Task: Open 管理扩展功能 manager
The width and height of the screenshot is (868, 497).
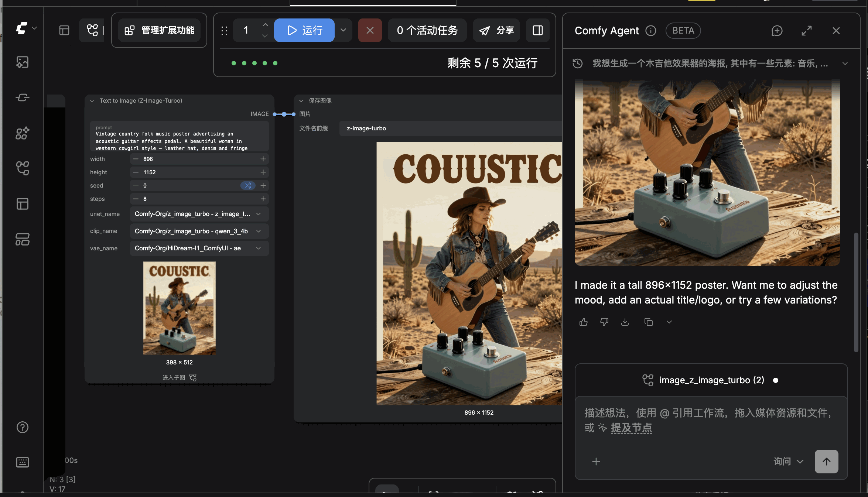Action: 159,30
